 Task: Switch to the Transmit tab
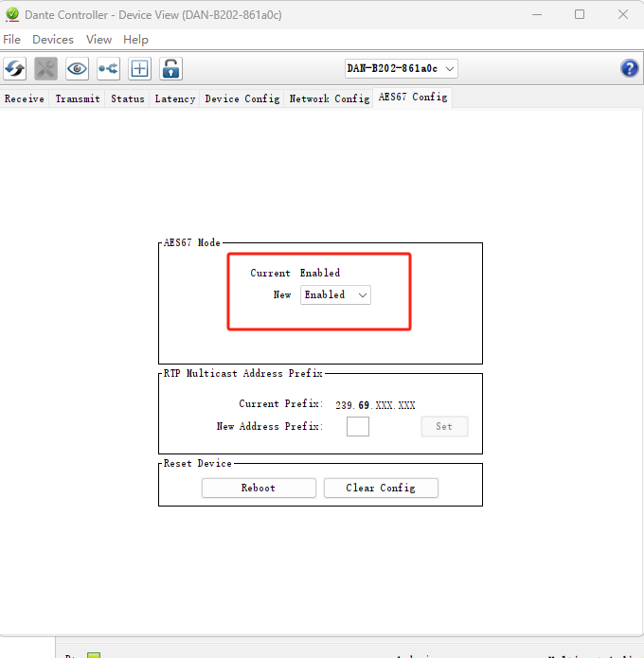click(x=78, y=99)
